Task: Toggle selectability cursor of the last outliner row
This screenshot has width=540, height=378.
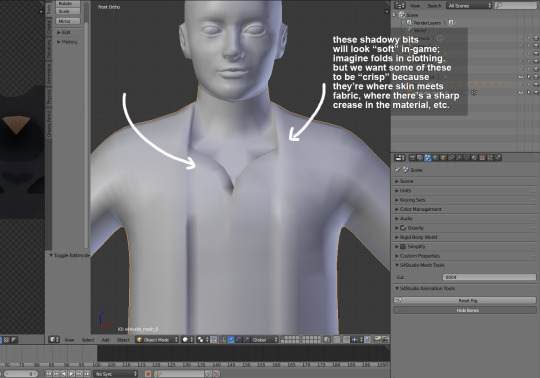Action: 529,92
